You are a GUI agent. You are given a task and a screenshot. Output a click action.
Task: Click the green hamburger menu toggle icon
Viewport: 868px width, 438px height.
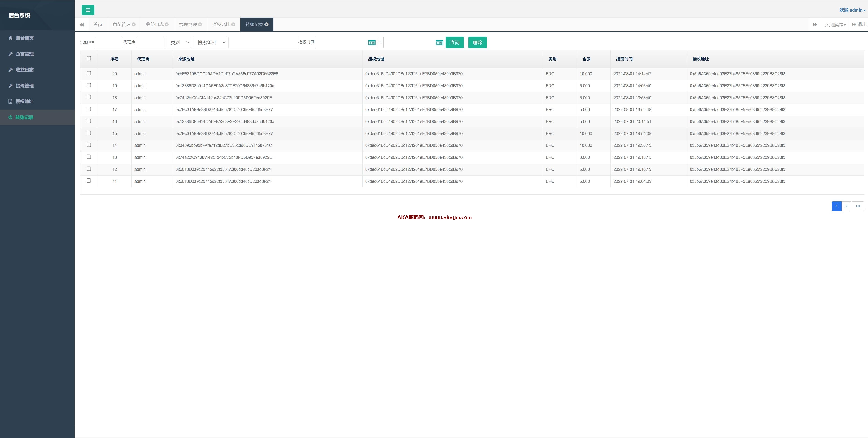click(x=88, y=10)
